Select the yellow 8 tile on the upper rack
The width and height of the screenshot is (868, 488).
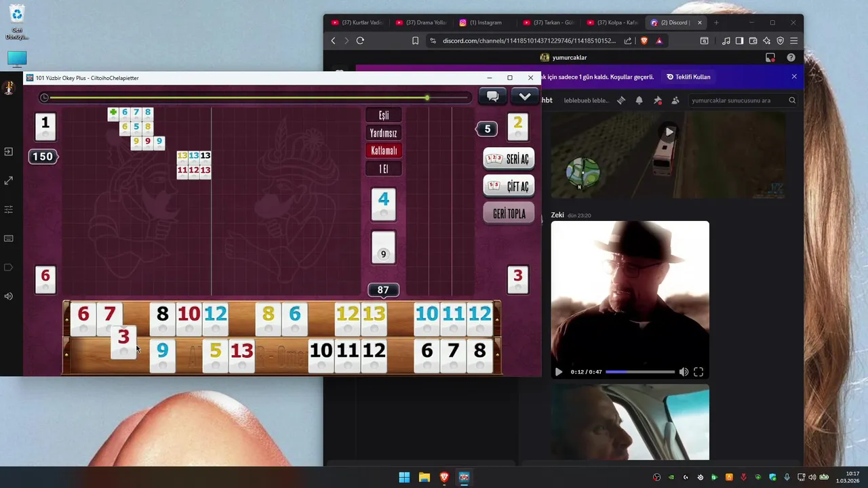tap(268, 318)
